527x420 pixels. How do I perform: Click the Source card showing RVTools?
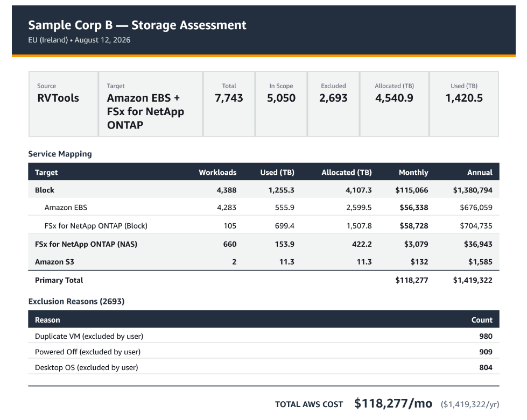(x=63, y=104)
